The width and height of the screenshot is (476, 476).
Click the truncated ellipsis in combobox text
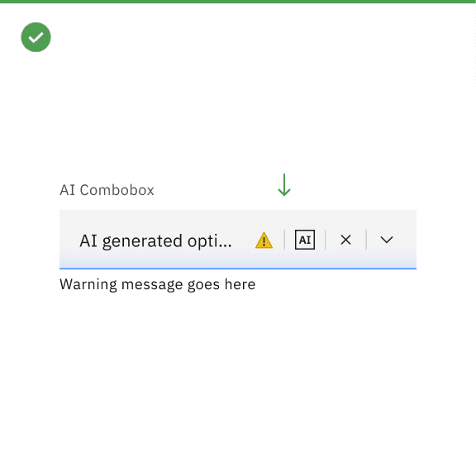click(226, 245)
